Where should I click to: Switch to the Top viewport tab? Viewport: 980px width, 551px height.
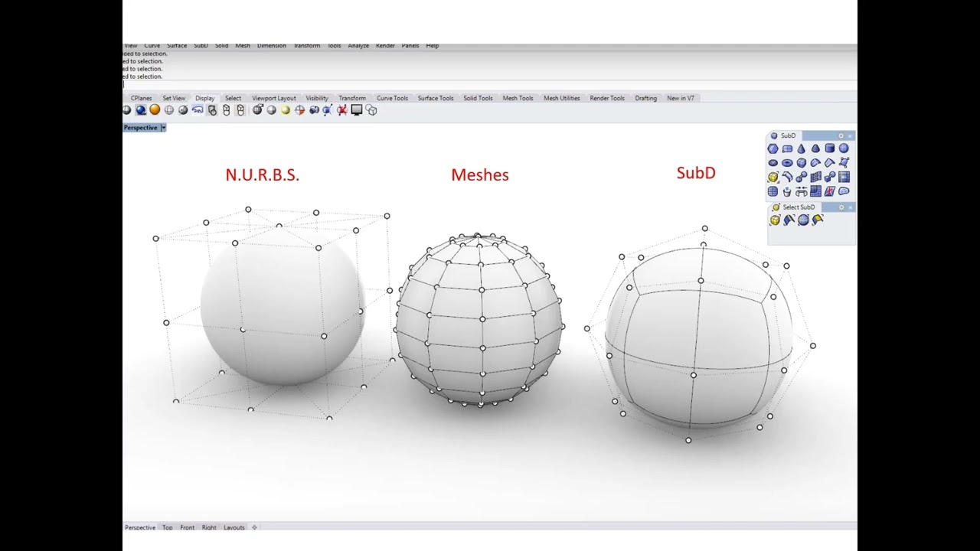pos(167,527)
